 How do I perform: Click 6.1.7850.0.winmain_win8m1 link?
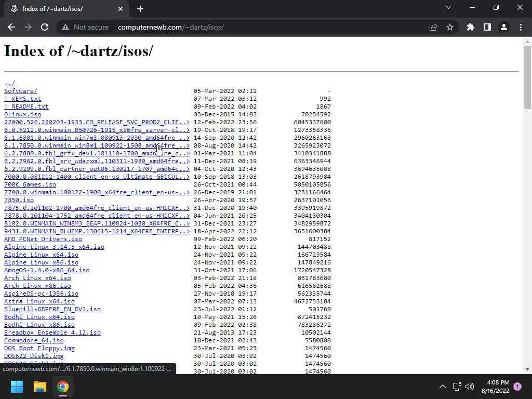pos(97,145)
